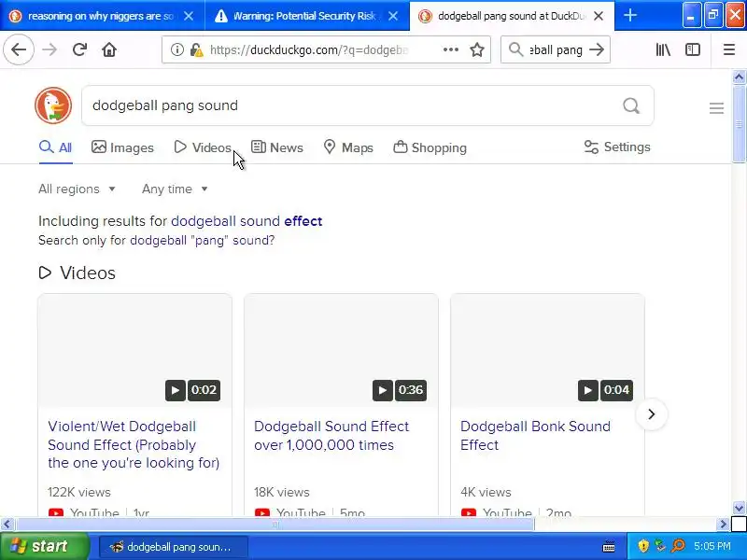Switch to Warning: Potential Security Risk tab
Screen dimensions: 747x560
click(307, 16)
